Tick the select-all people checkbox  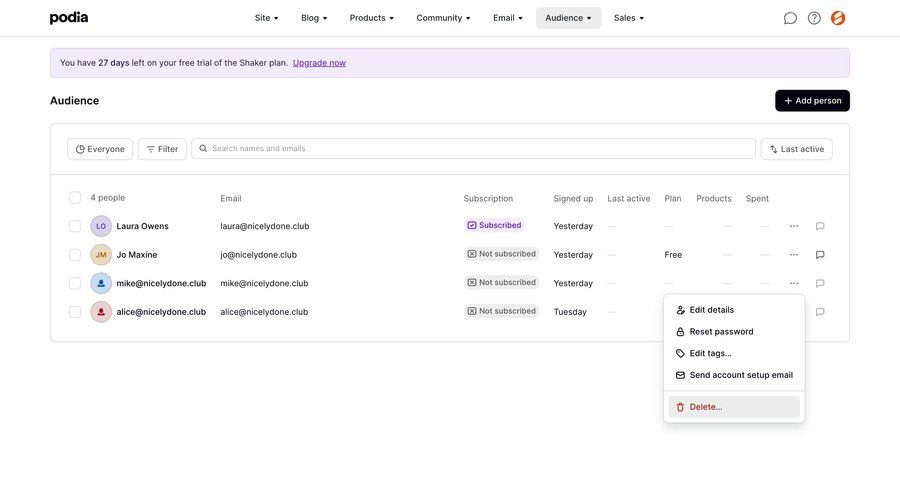point(75,198)
